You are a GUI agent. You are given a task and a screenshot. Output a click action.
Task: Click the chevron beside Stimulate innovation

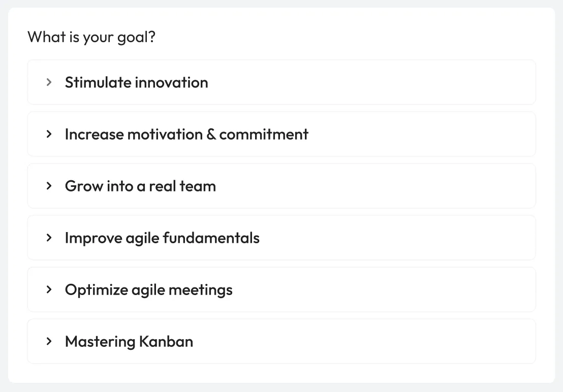[x=49, y=82]
